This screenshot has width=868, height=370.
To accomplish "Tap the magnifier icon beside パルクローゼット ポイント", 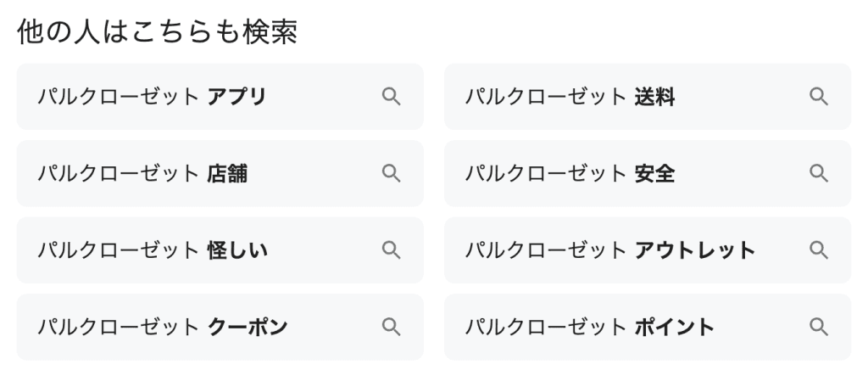I will tap(818, 327).
